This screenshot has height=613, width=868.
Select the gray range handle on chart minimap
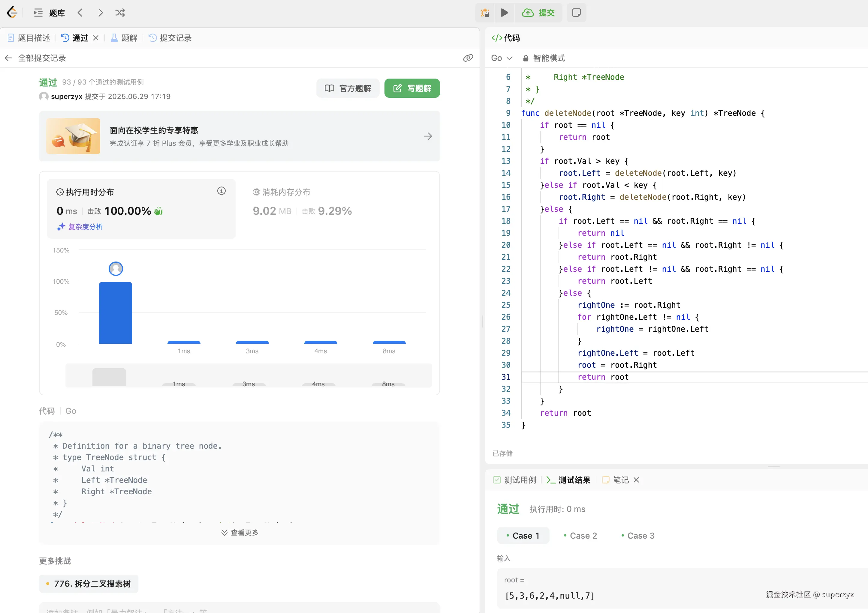pyautogui.click(x=109, y=377)
